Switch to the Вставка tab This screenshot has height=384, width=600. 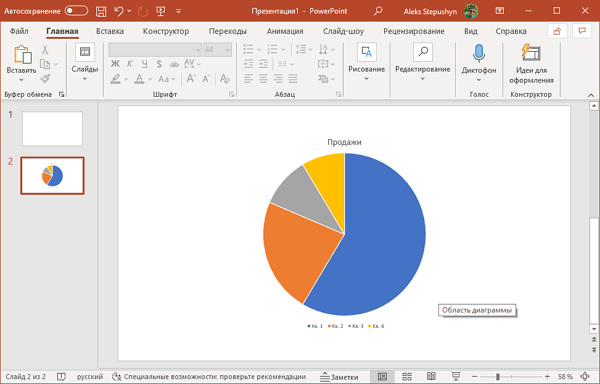pyautogui.click(x=110, y=31)
